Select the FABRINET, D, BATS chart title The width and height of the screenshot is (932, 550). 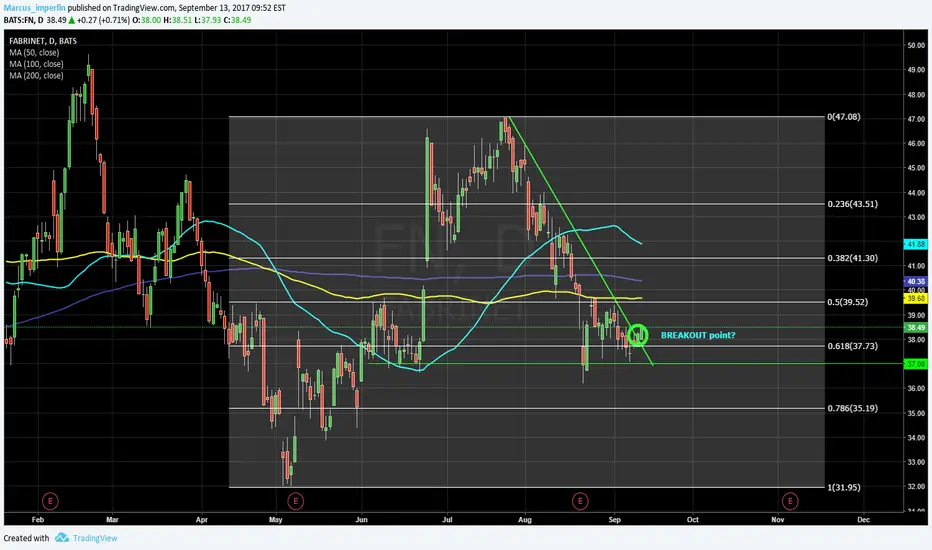[43, 41]
